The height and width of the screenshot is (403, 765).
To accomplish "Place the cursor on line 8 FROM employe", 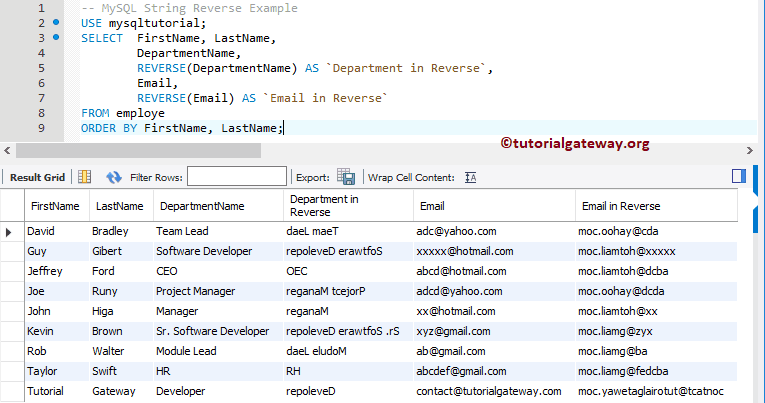I will click(123, 113).
